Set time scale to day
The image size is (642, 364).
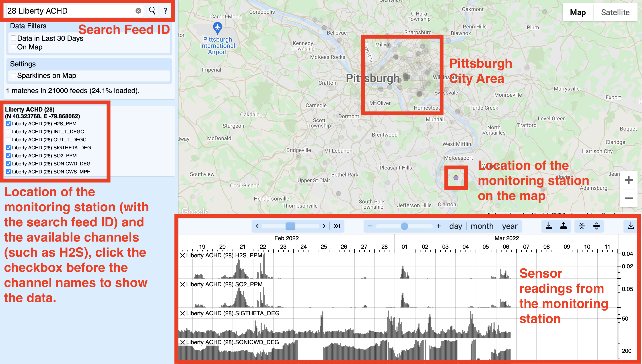(456, 226)
